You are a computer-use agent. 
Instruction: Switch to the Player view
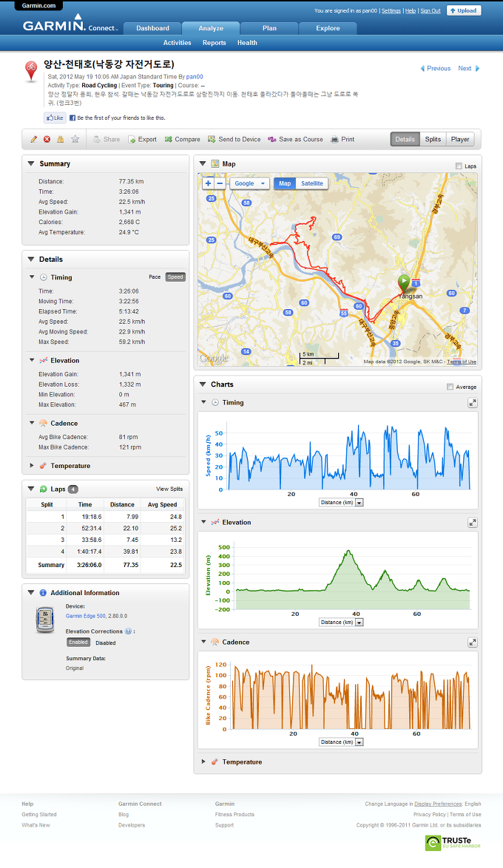(x=460, y=140)
